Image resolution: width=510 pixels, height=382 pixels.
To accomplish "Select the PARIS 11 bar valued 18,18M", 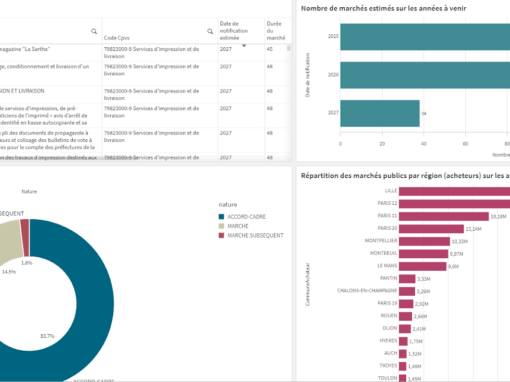I will point(444,216).
